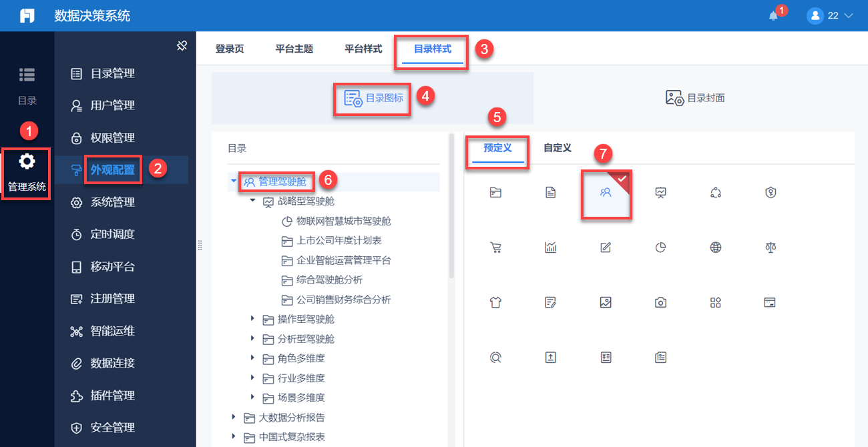Open the 目录图标 section
This screenshot has width=868, height=447.
pyautogui.click(x=373, y=98)
